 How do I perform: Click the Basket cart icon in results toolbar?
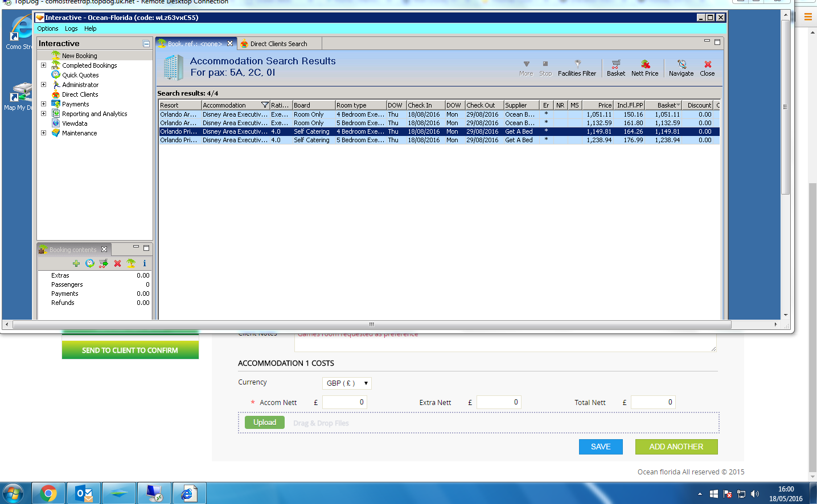click(x=615, y=68)
